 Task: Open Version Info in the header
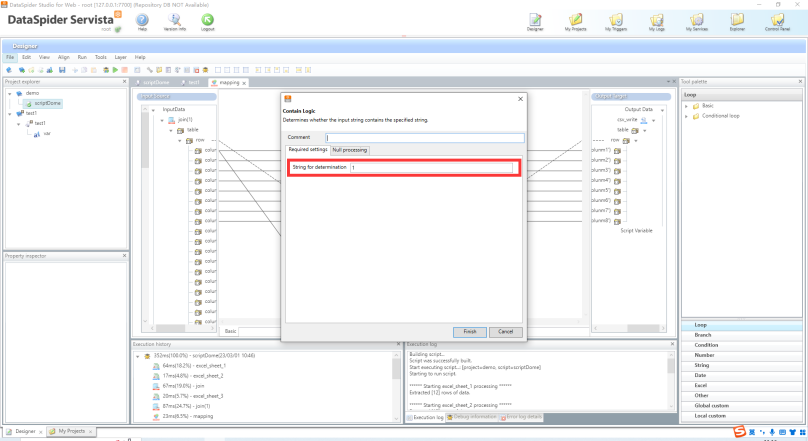point(175,21)
